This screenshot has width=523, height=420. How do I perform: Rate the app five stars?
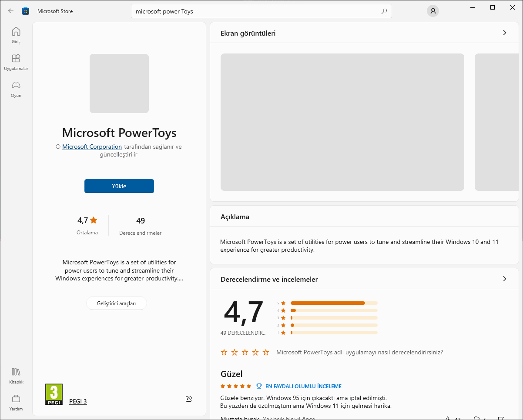click(266, 352)
